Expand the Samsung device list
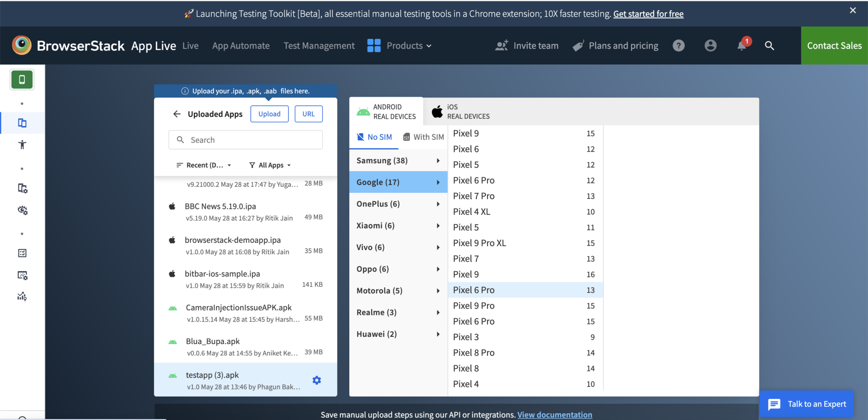 (398, 160)
